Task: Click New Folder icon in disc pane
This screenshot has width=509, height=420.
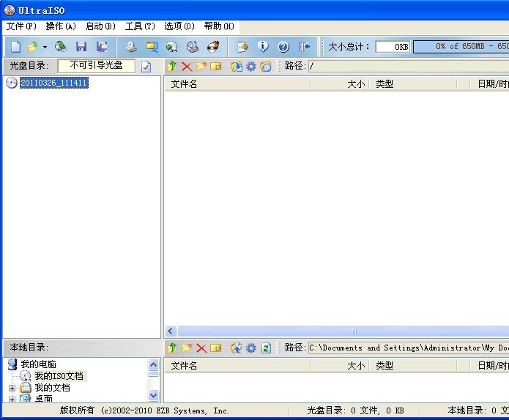Action: 201,67
